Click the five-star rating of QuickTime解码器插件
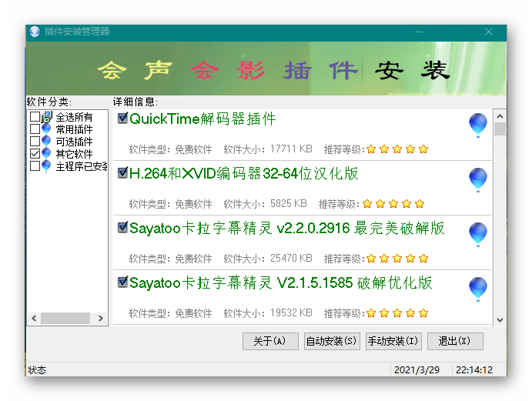This screenshot has height=401, width=532. click(397, 149)
